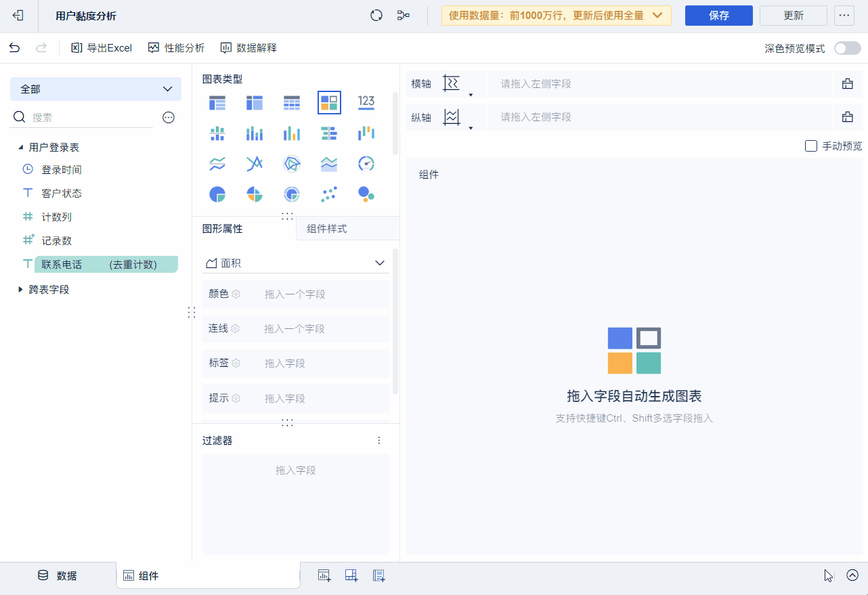The image size is (868, 595).
Task: Open label property settings gear
Action: tap(236, 363)
